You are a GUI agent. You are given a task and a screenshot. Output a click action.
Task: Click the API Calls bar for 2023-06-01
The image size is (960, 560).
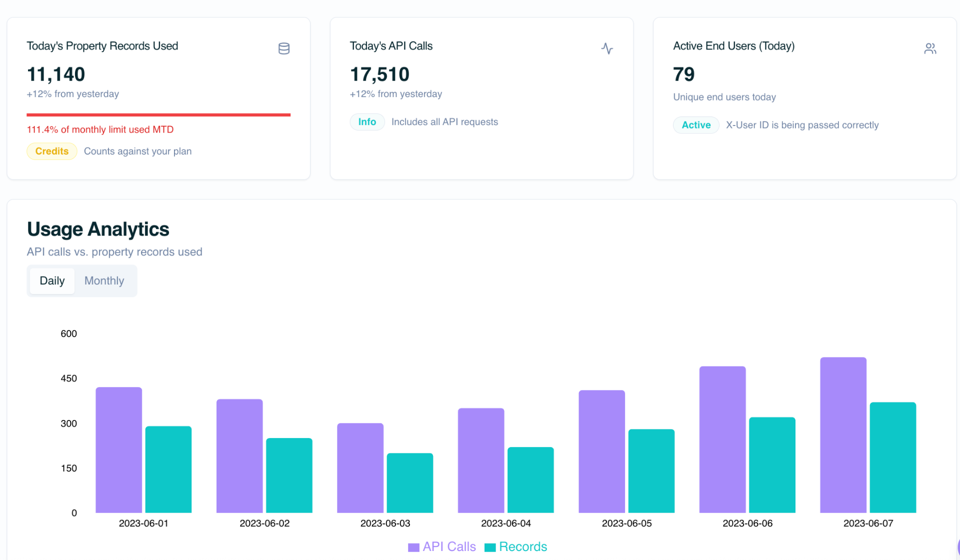pyautogui.click(x=119, y=450)
